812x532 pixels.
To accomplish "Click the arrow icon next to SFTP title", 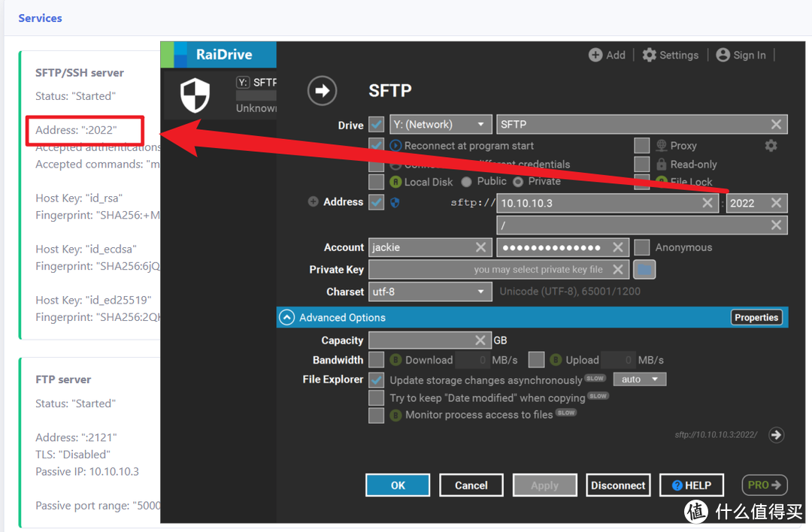I will [322, 89].
